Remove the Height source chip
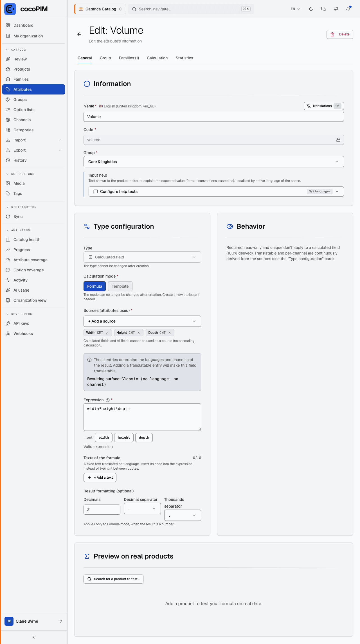Screen dimensions: 360x644 tap(139, 333)
